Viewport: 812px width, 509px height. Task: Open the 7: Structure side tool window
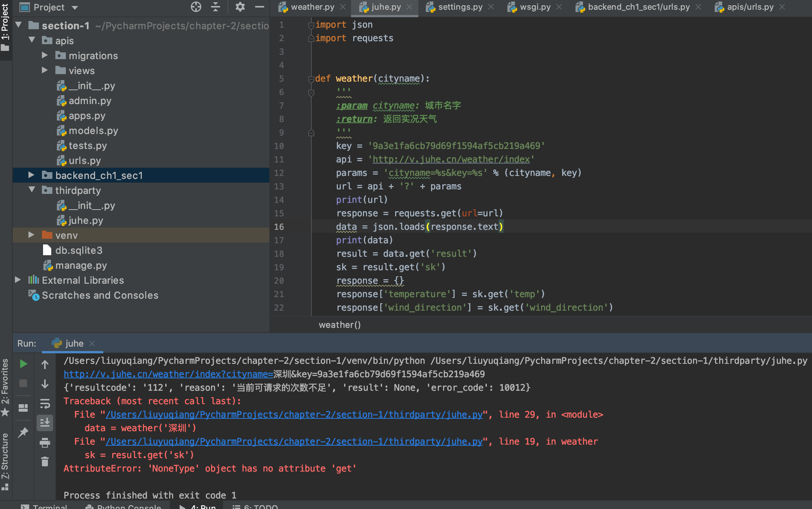pos(5,461)
